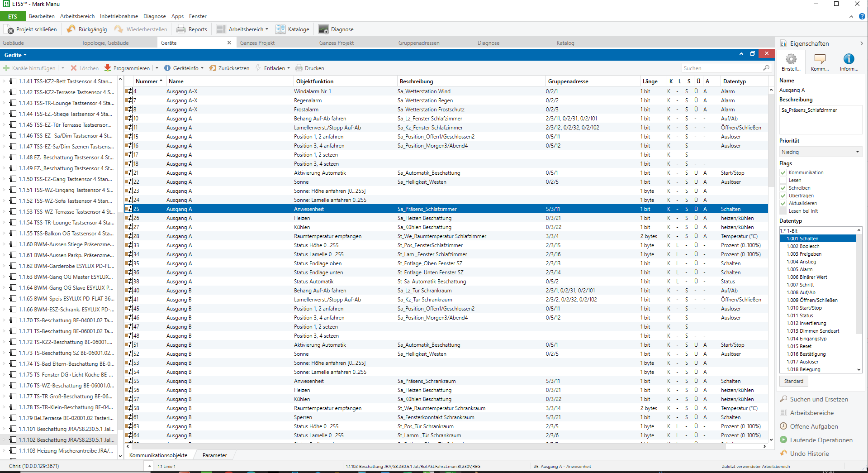Toggle the Lesen flag checkbox
Viewport: 868px width, 473px height.
click(783, 180)
